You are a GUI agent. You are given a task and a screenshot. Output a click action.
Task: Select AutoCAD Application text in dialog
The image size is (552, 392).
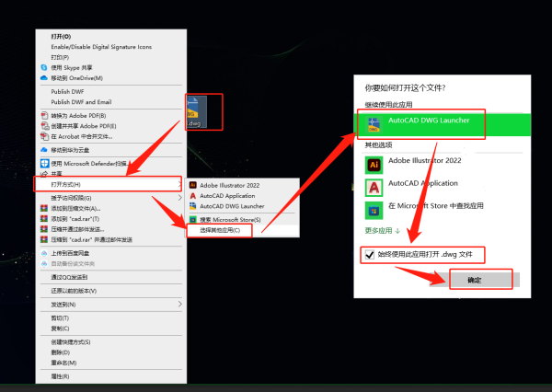click(423, 183)
